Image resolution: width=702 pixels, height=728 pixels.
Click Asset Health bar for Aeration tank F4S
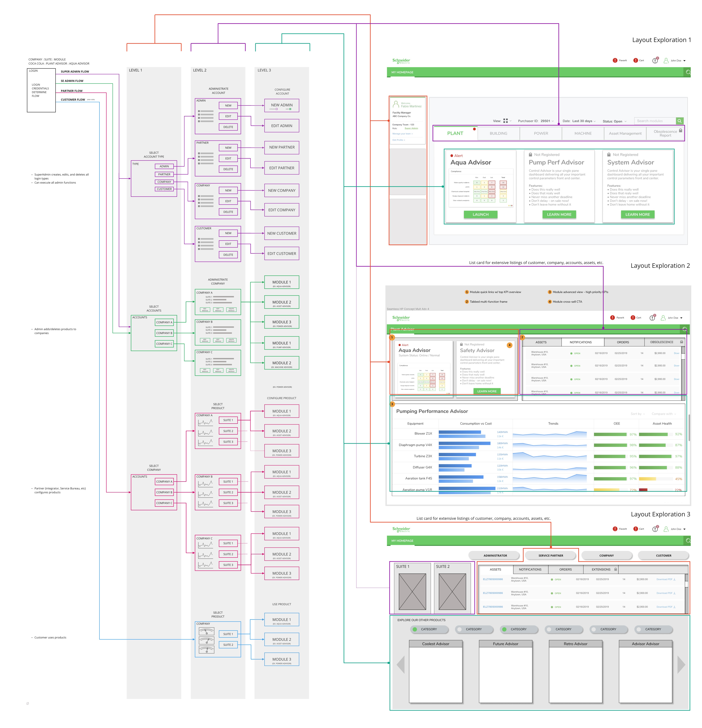[x=656, y=479]
